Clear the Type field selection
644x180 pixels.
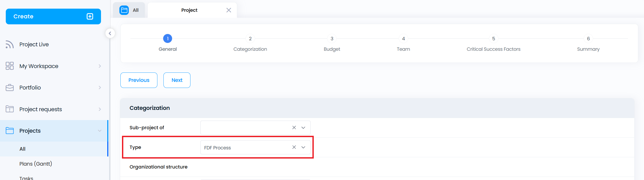(294, 147)
